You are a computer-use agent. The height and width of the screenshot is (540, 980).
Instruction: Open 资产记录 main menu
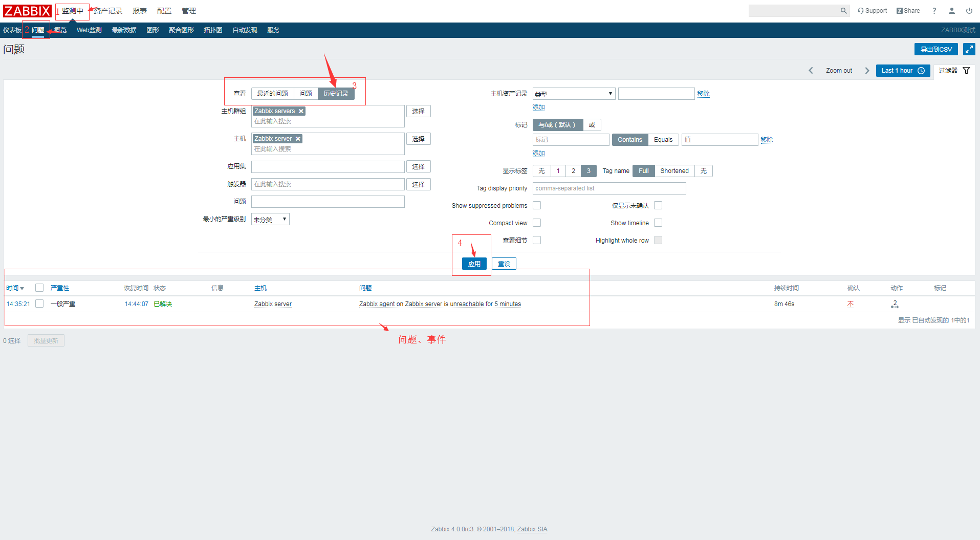pos(108,11)
